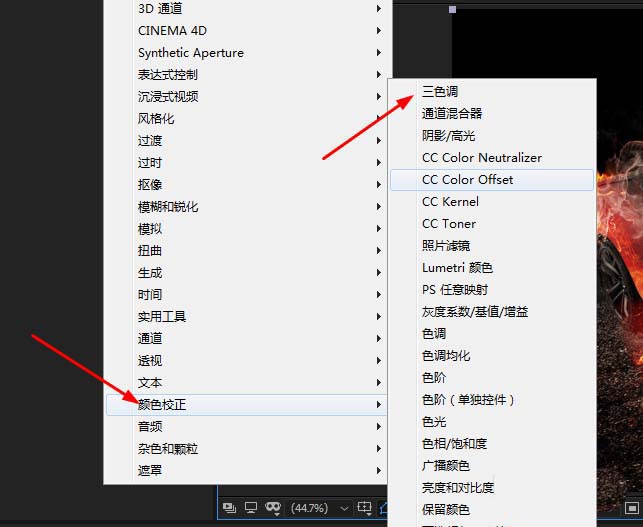Click the Primary Viewer monitor icon
The height and width of the screenshot is (527, 643).
[251, 508]
